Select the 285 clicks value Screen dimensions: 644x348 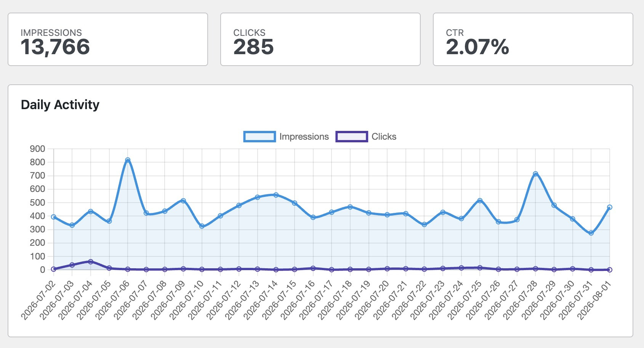(x=253, y=47)
